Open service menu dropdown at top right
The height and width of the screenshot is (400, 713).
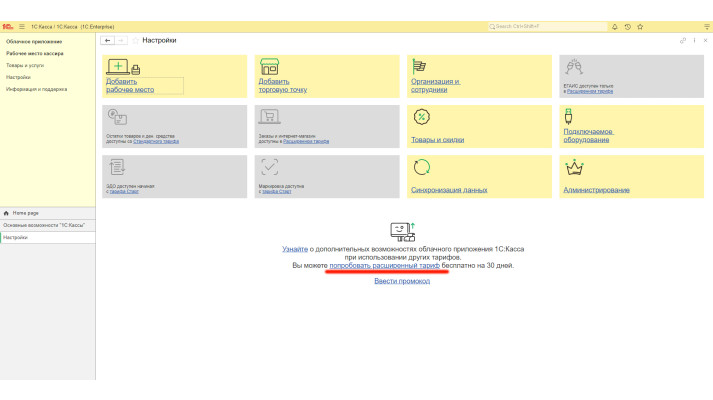(x=707, y=27)
